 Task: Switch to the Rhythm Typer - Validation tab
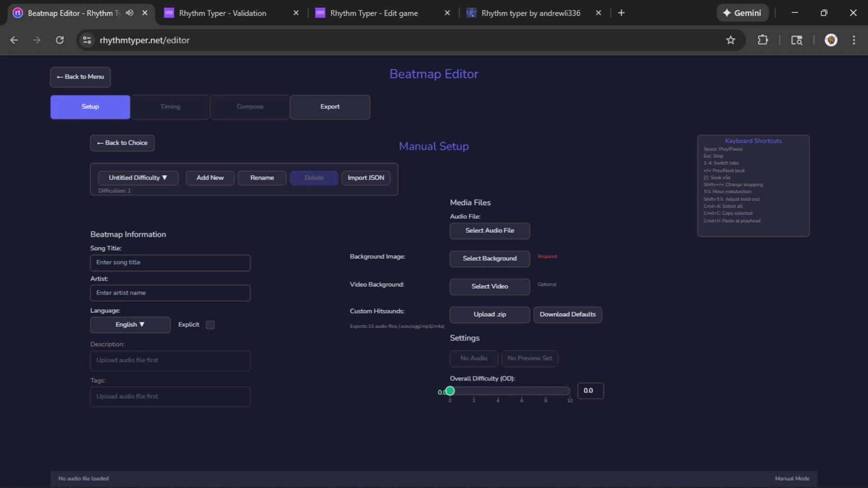click(x=223, y=13)
